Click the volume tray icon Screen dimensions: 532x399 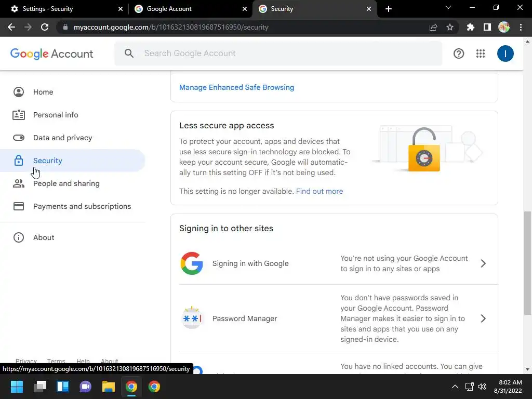click(x=482, y=387)
